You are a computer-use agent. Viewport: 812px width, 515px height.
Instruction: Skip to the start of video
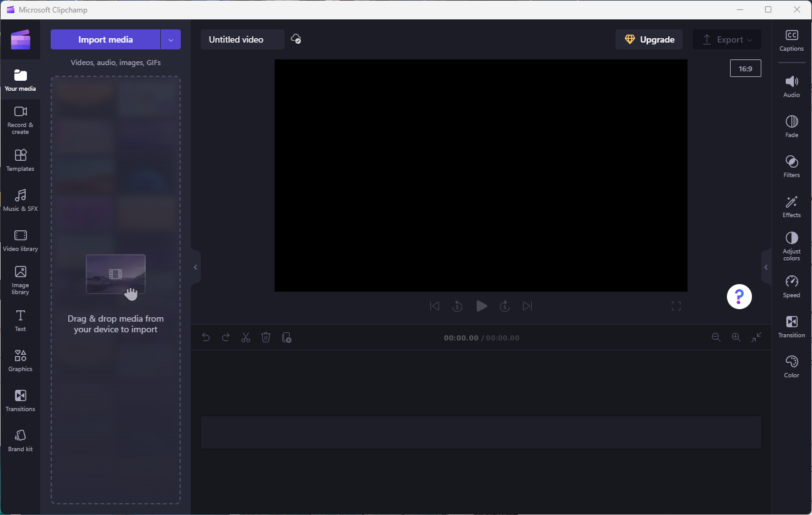point(435,306)
